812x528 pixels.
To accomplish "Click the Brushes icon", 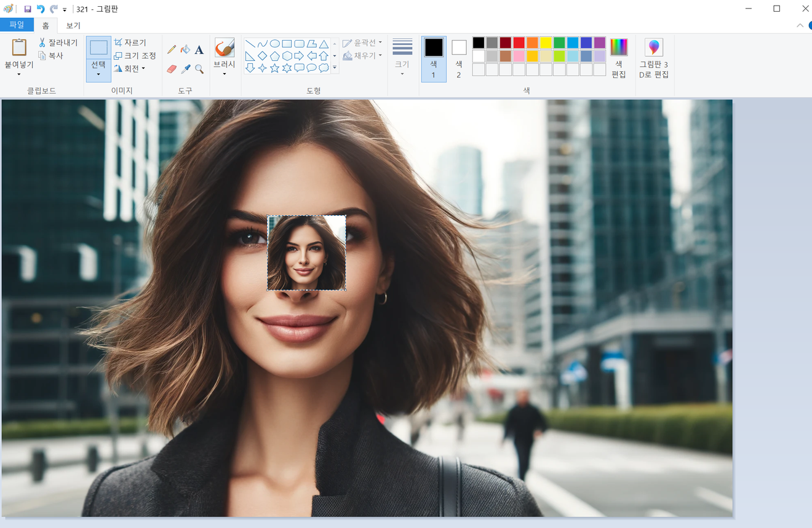I will pos(225,48).
